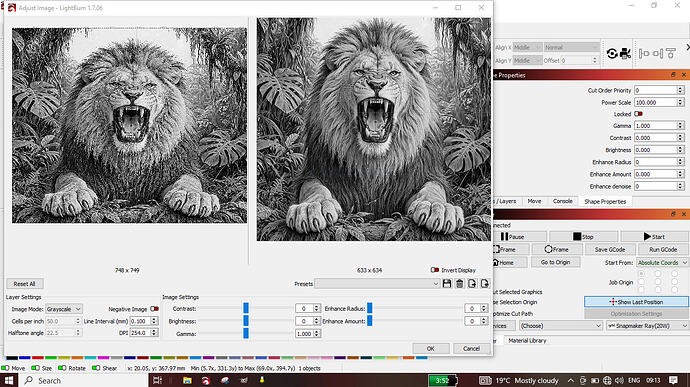Toggle Negative Image switch
This screenshot has width=690, height=387.
tap(154, 309)
